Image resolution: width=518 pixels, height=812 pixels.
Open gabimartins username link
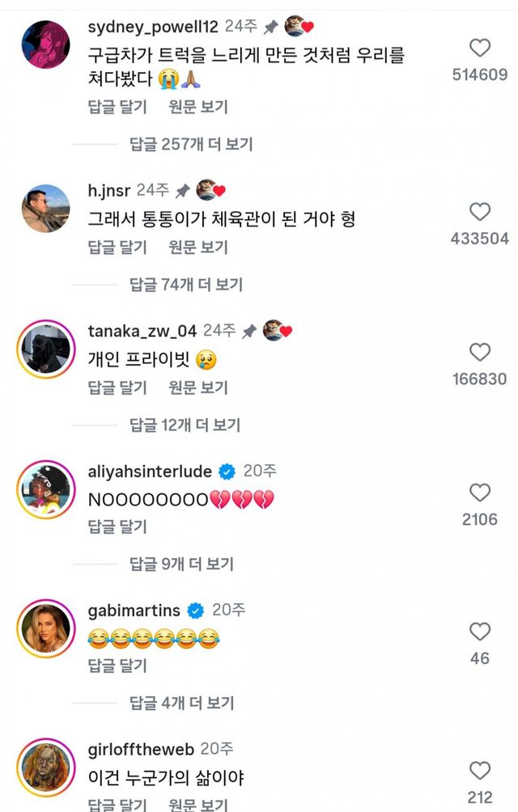[x=134, y=611]
